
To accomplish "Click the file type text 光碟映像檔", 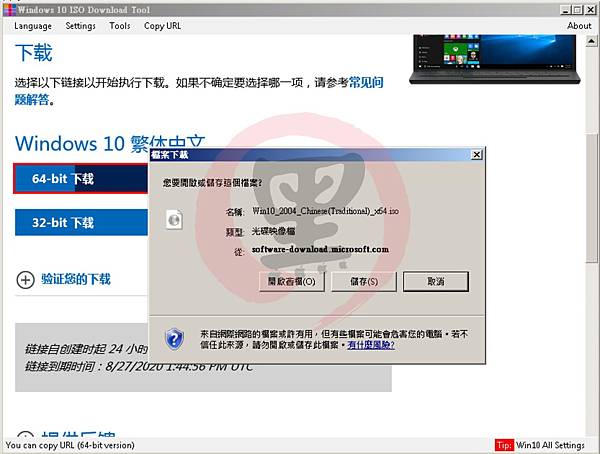I will point(273,231).
